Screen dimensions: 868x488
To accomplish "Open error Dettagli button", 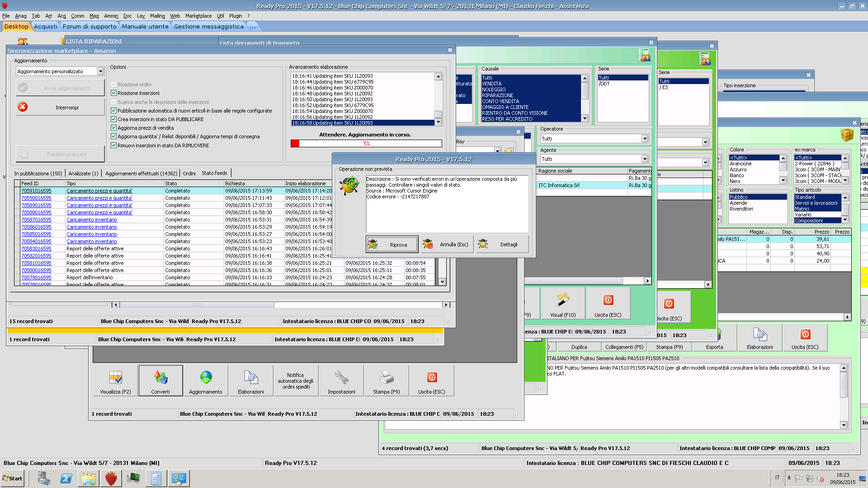I will [x=502, y=244].
